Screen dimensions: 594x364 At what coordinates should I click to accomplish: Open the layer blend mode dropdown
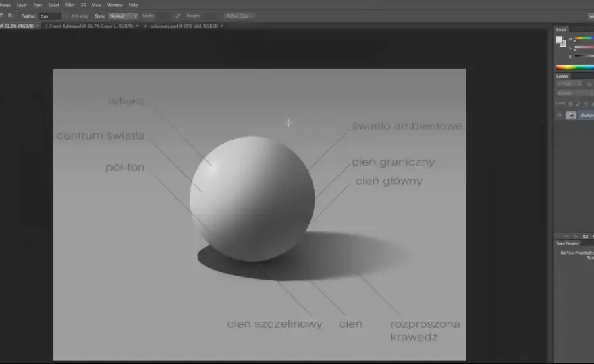[x=574, y=94]
